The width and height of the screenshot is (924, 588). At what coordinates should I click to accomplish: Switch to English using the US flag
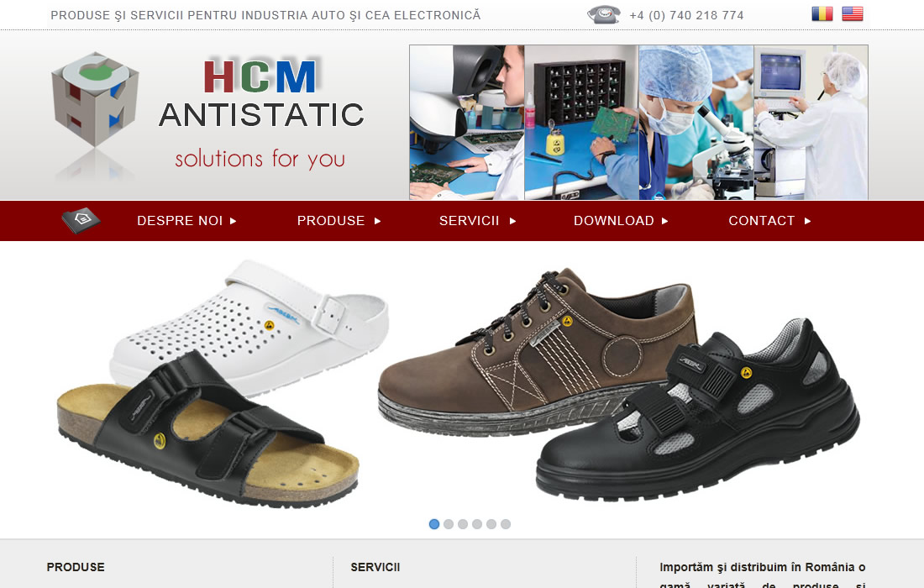[853, 13]
